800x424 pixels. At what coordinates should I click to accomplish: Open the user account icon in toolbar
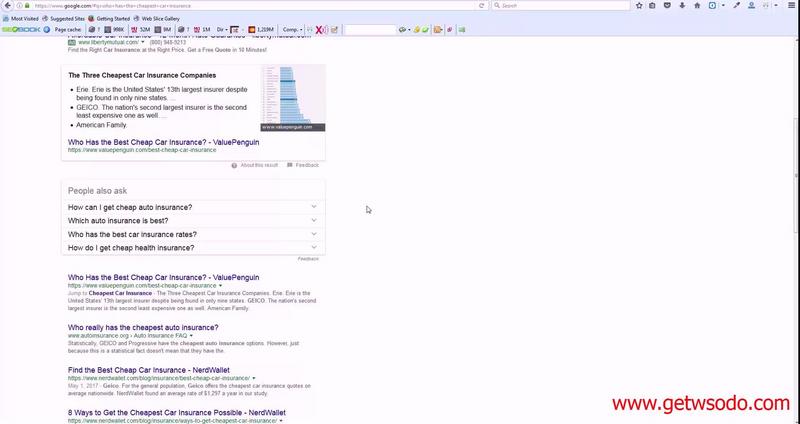751,6
